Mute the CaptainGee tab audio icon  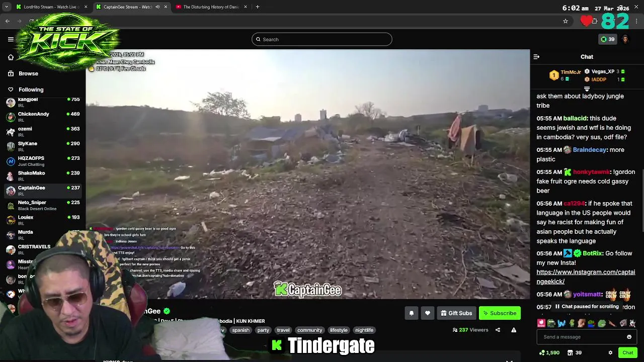157,7
